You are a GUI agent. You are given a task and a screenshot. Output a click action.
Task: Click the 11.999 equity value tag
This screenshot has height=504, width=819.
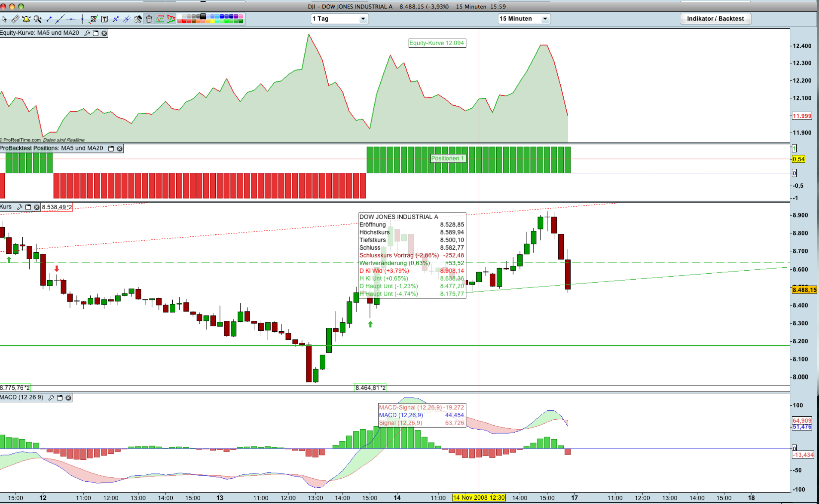pyautogui.click(x=802, y=116)
